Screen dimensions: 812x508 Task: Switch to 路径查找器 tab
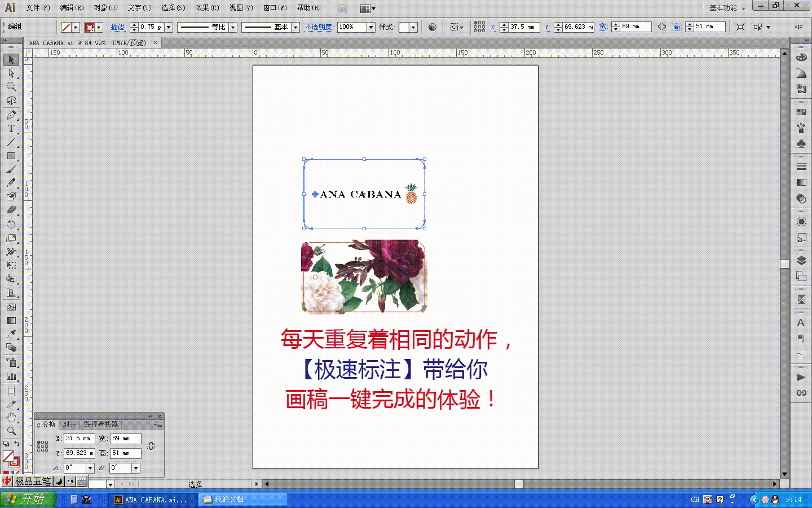point(101,424)
